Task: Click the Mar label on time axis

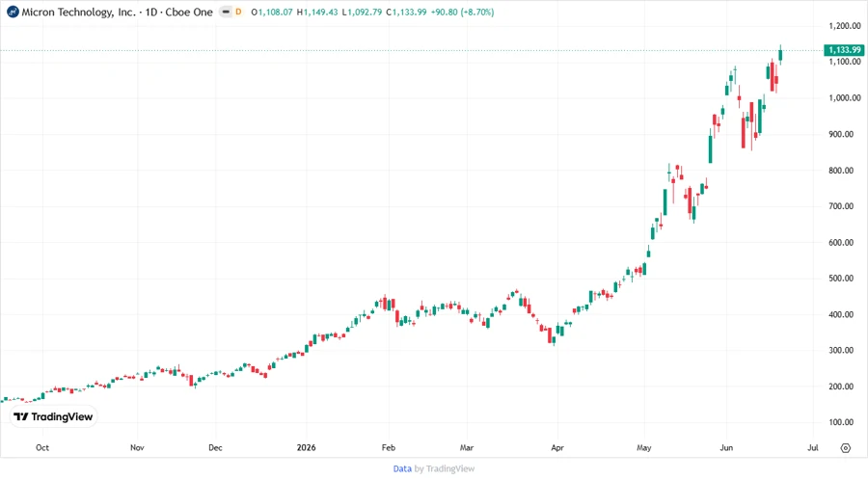Action: (467, 448)
